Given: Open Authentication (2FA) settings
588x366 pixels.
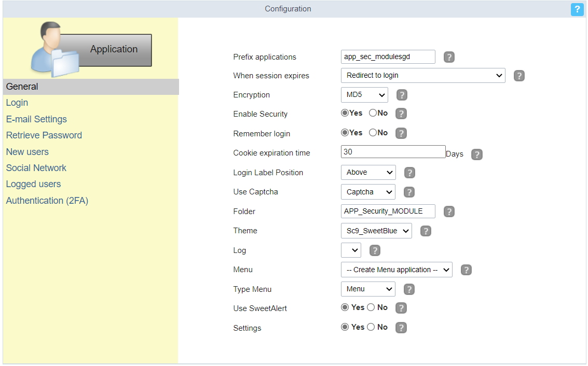Looking at the screenshot, I should point(47,201).
